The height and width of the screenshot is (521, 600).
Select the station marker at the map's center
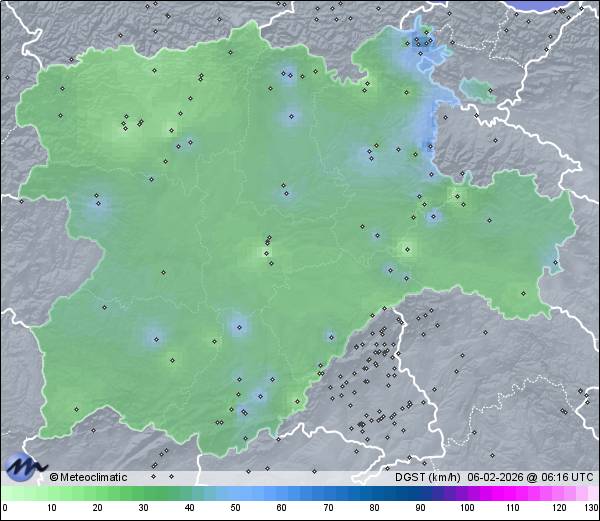tap(268, 240)
